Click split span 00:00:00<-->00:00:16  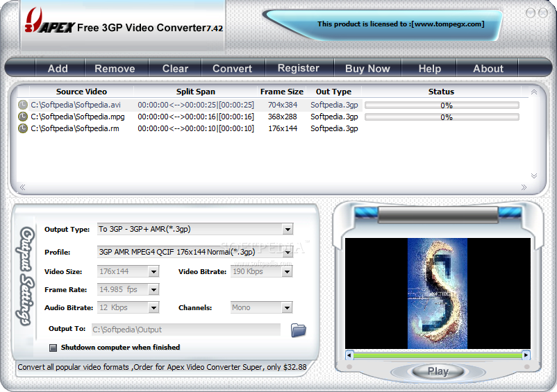tap(196, 117)
